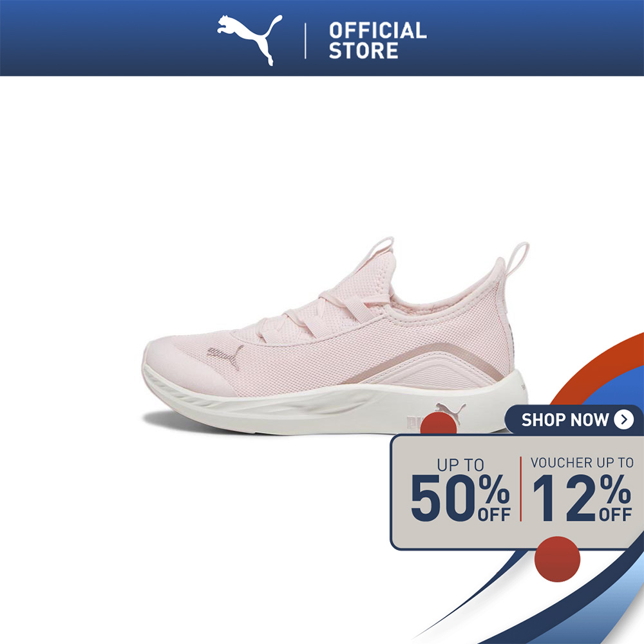Click the Puma leaping cat logo
This screenshot has width=644, height=644.
(250, 40)
